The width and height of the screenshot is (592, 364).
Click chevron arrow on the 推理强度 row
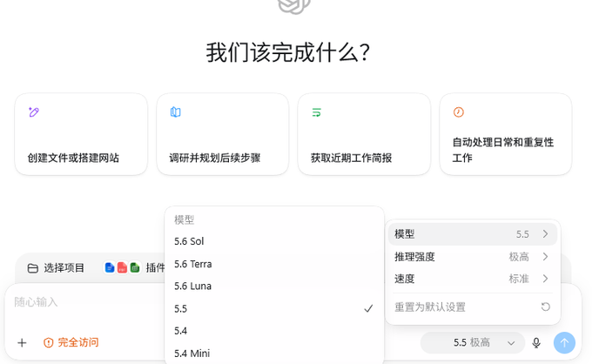pyautogui.click(x=545, y=257)
